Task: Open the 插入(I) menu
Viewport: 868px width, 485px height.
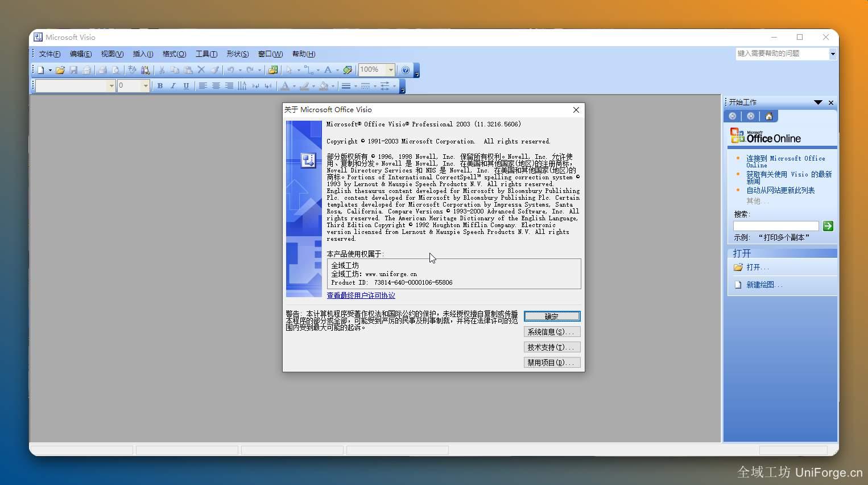Action: click(x=143, y=54)
